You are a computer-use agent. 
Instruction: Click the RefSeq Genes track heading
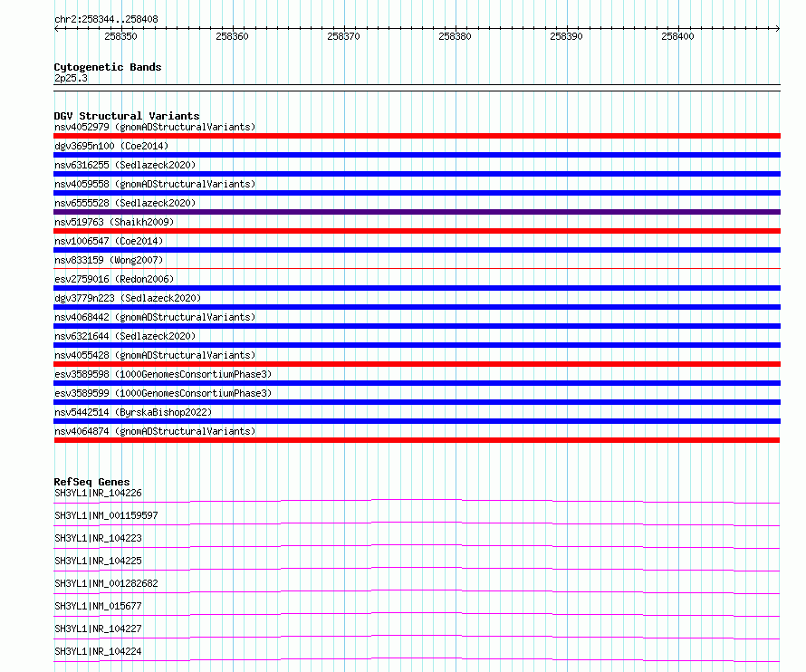tap(92, 483)
